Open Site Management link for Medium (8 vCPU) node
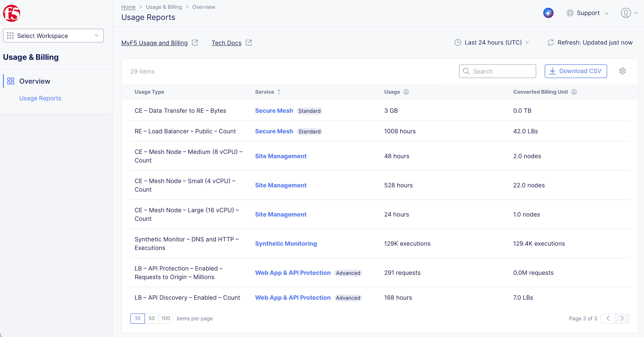This screenshot has width=644, height=337. point(281,156)
